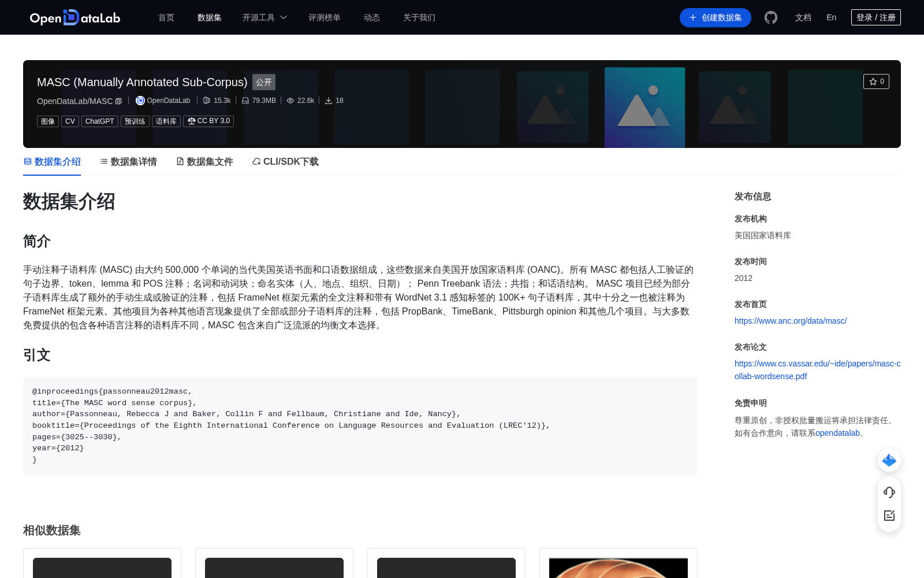The width and height of the screenshot is (924, 578).
Task: Open customer support headset icon
Action: click(889, 492)
